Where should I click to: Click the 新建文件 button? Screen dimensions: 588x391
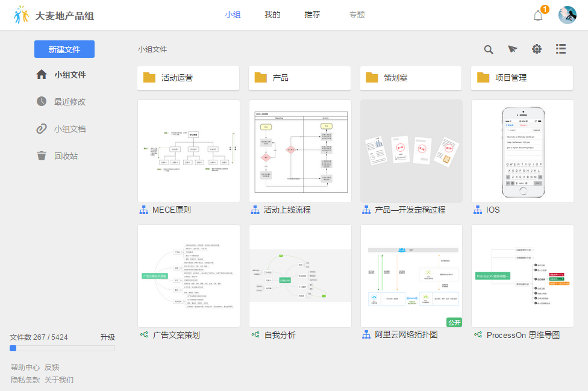click(64, 49)
